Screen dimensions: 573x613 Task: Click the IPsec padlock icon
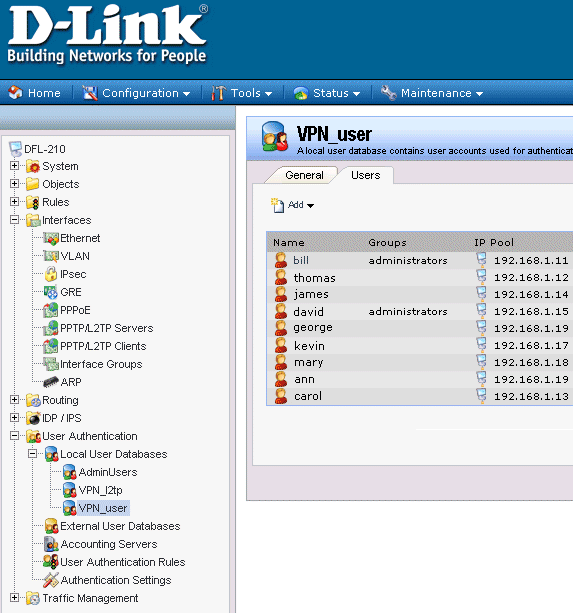coord(51,274)
